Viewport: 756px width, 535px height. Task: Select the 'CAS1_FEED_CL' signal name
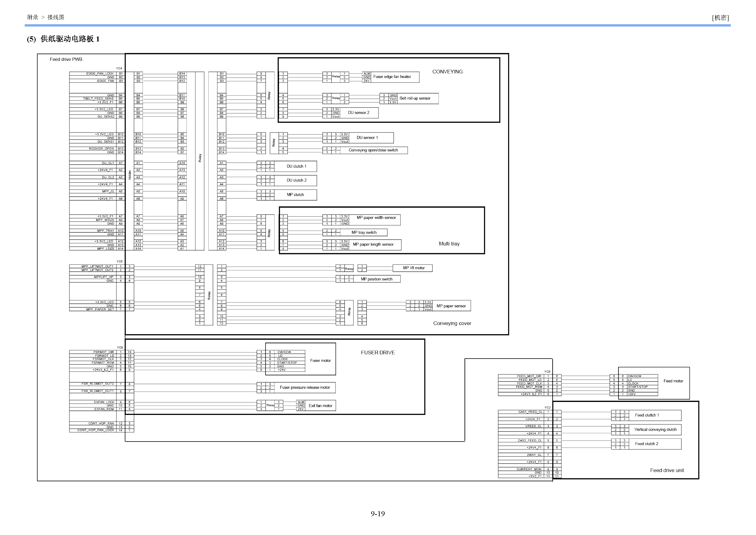tap(530, 412)
